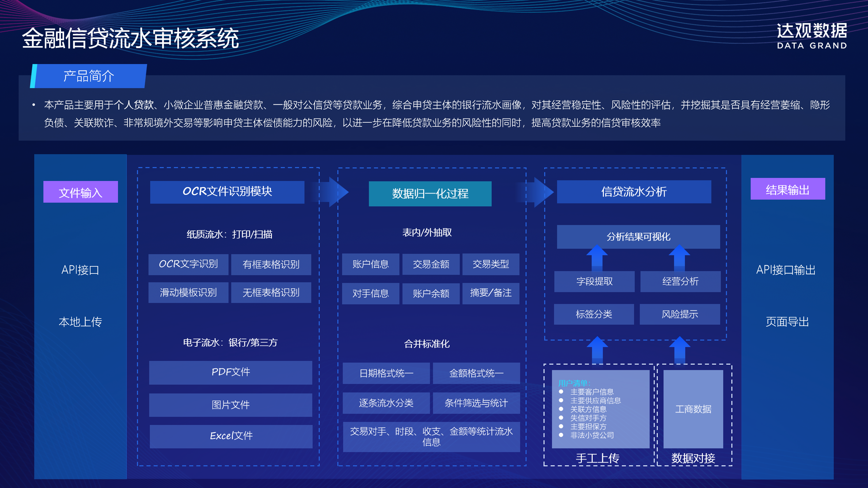Open the PDF文件 input option
868x488 pixels.
[x=230, y=373]
